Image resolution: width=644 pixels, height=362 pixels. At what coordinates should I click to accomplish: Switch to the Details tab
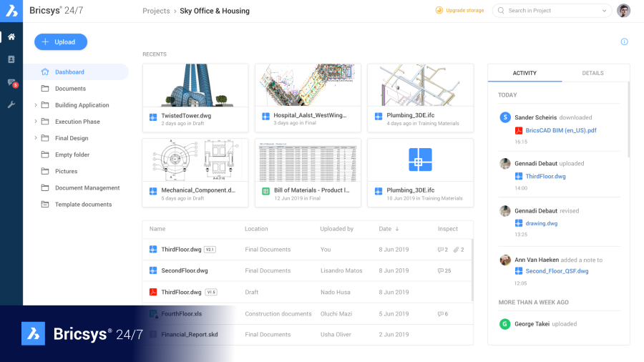(592, 73)
